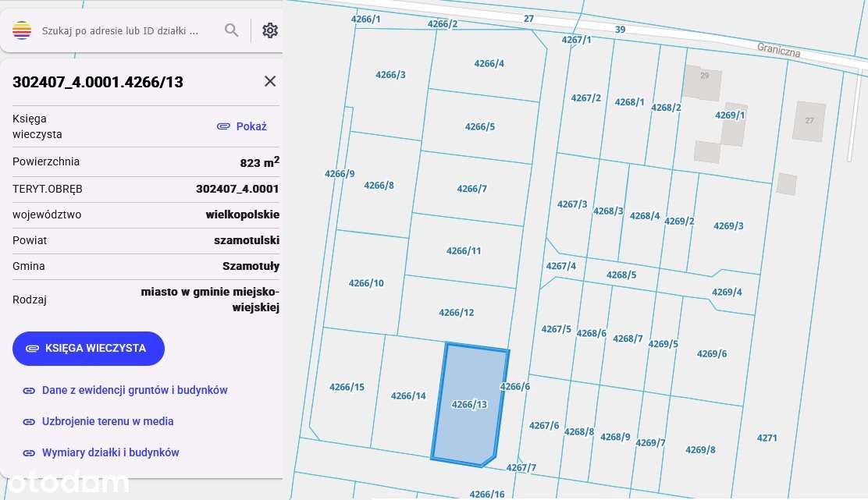Viewport: 868px width, 500px height.
Task: Select parcel 4268/5 on the map
Action: 621,275
